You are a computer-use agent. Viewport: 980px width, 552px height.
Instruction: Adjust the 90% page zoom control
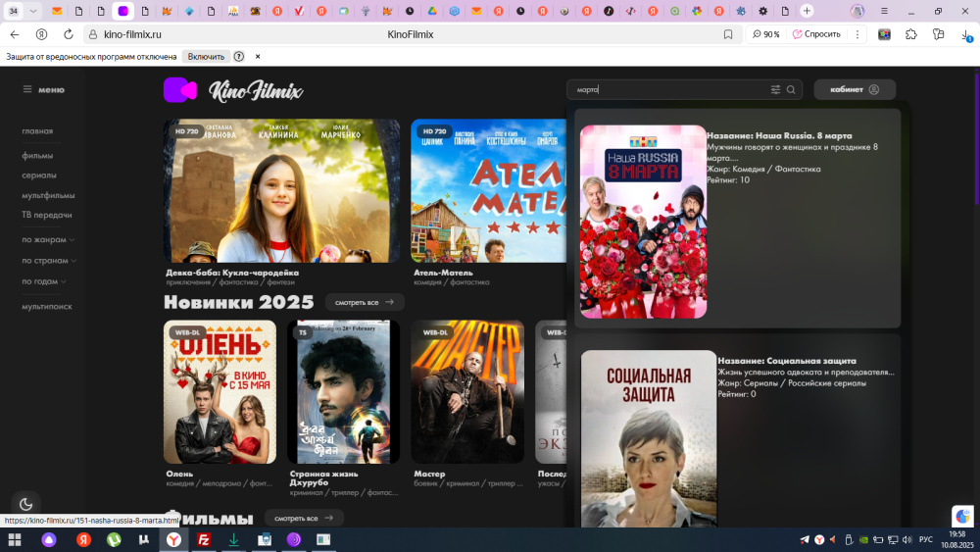pos(766,34)
